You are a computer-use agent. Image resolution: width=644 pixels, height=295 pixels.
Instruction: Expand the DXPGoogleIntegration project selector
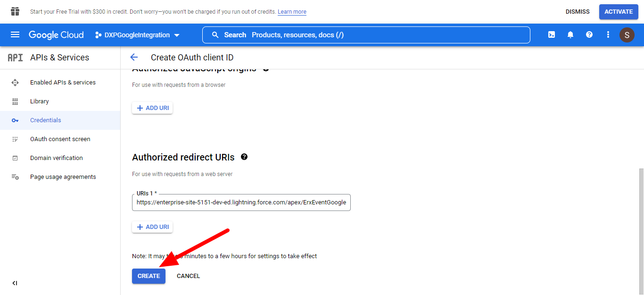pyautogui.click(x=137, y=35)
